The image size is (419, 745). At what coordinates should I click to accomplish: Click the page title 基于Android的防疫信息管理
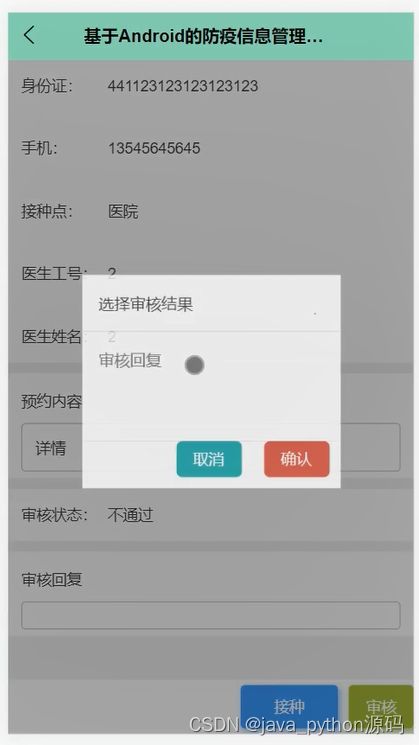(203, 36)
